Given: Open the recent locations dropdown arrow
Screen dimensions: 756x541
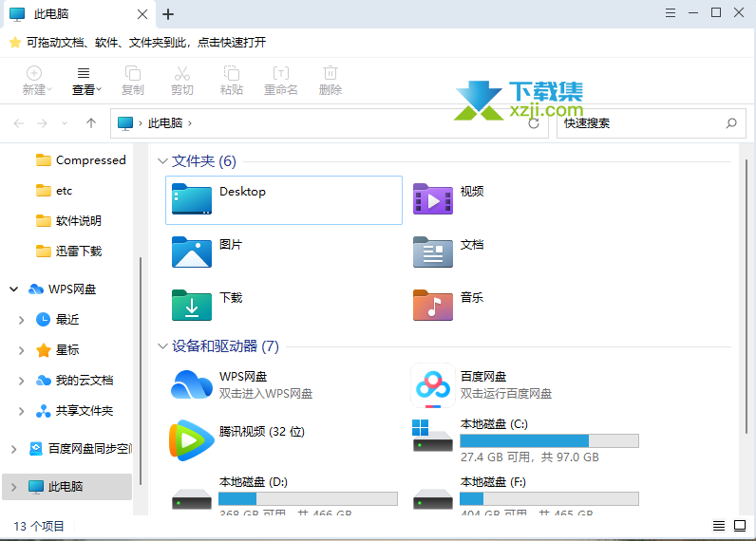Looking at the screenshot, I should point(65,123).
